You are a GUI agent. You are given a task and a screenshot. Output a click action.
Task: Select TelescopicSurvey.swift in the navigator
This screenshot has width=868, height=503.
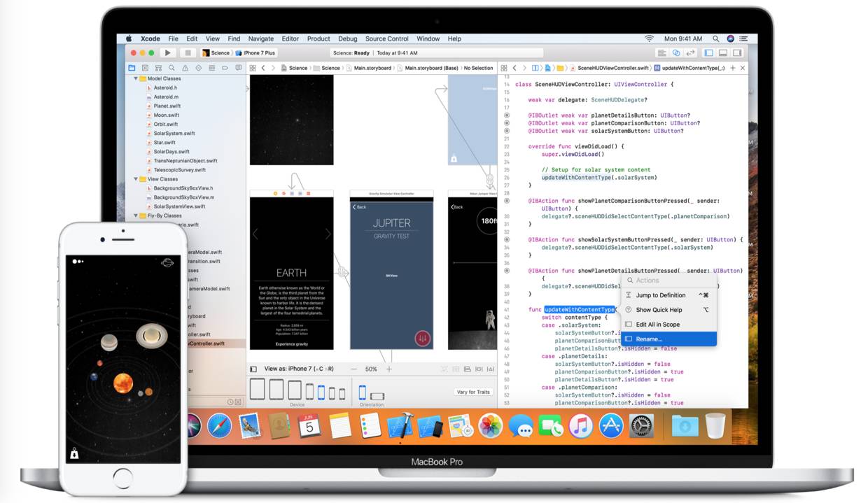click(179, 169)
